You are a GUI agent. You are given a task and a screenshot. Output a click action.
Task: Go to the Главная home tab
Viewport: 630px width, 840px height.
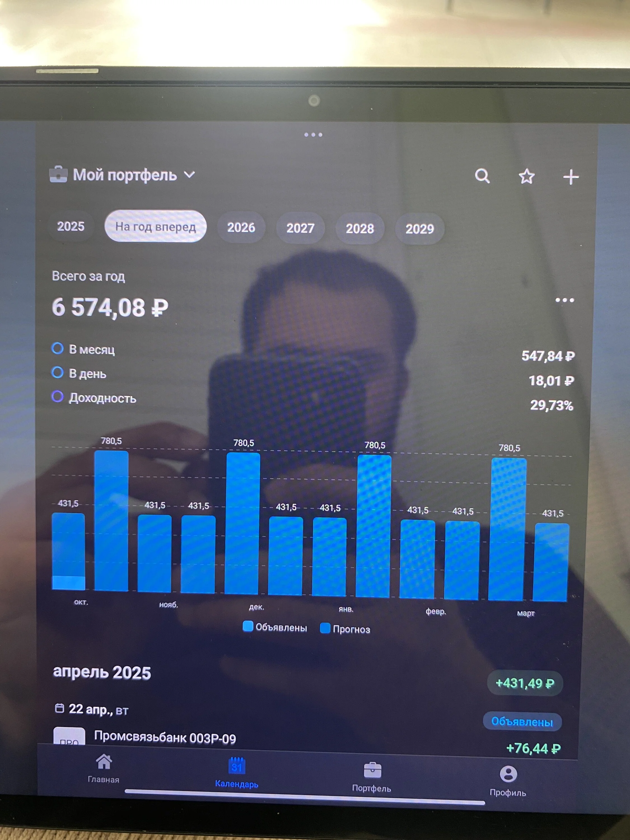(104, 769)
